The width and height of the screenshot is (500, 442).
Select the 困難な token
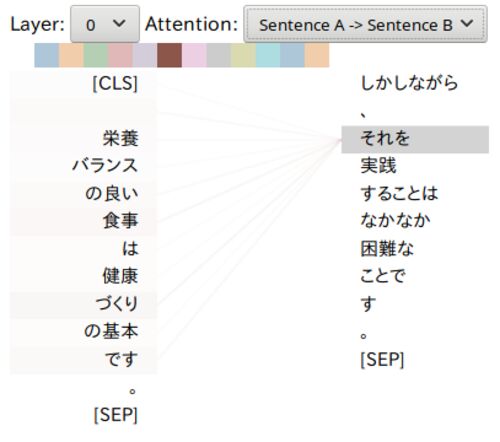point(387,249)
